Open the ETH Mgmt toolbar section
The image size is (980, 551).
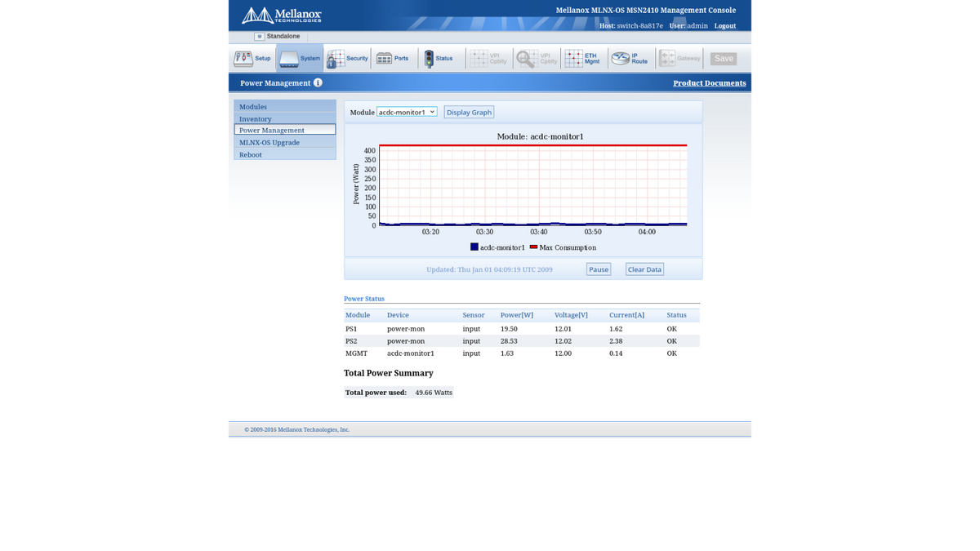(583, 58)
